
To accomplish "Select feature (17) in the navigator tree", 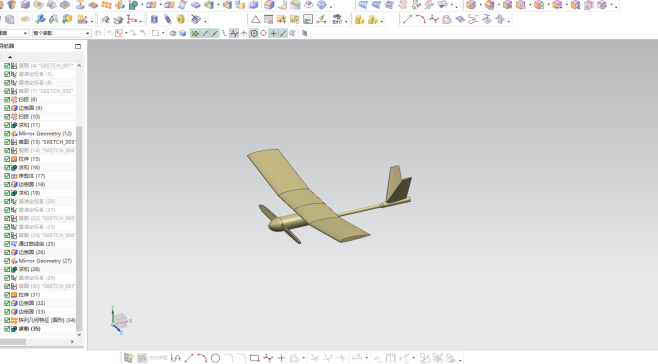I will pos(31,176).
